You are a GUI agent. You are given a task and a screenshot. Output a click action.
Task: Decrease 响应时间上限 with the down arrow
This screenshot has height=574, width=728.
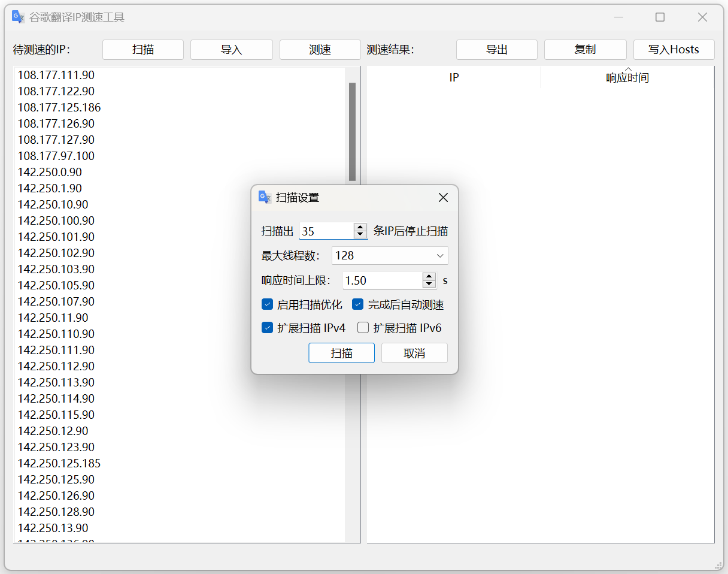pos(429,284)
